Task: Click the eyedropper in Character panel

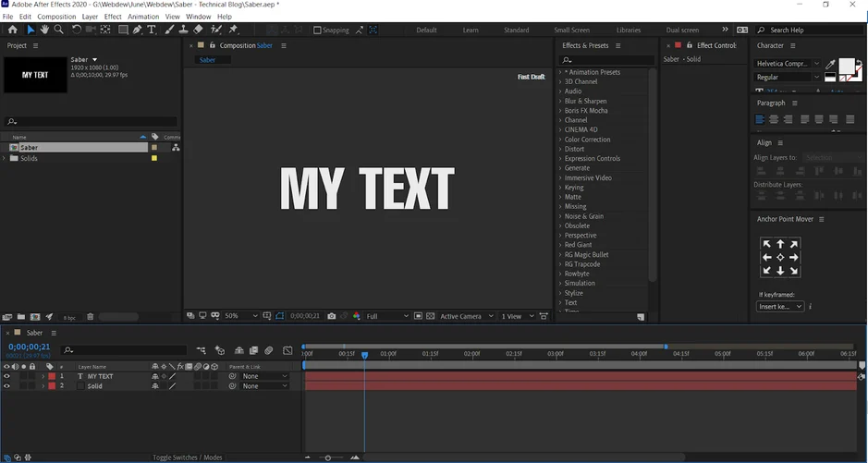Action: click(x=830, y=64)
